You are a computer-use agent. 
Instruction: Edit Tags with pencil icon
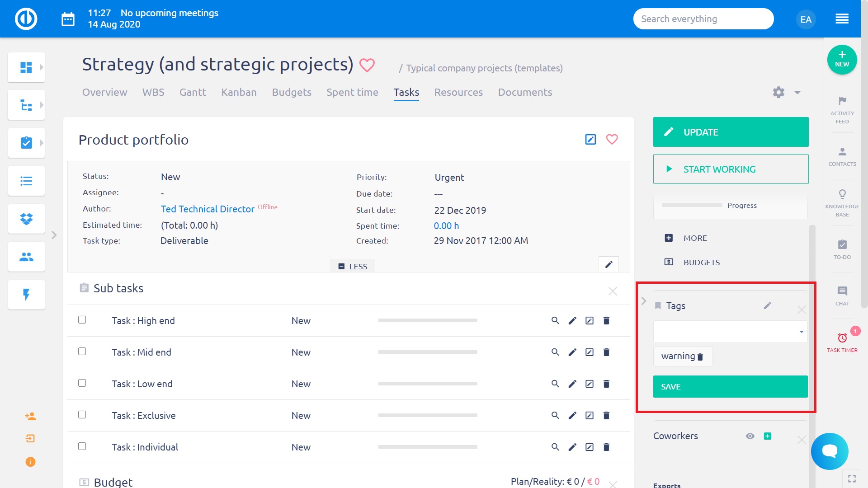(767, 306)
